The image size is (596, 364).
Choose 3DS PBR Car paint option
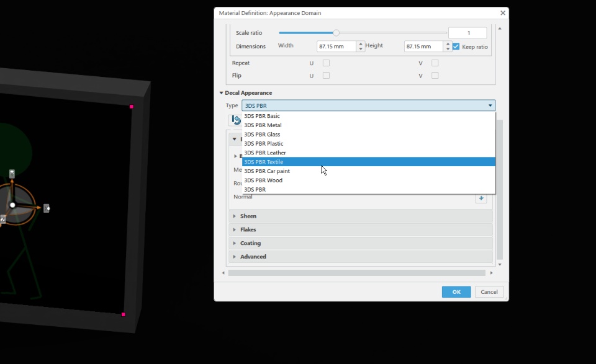369,171
